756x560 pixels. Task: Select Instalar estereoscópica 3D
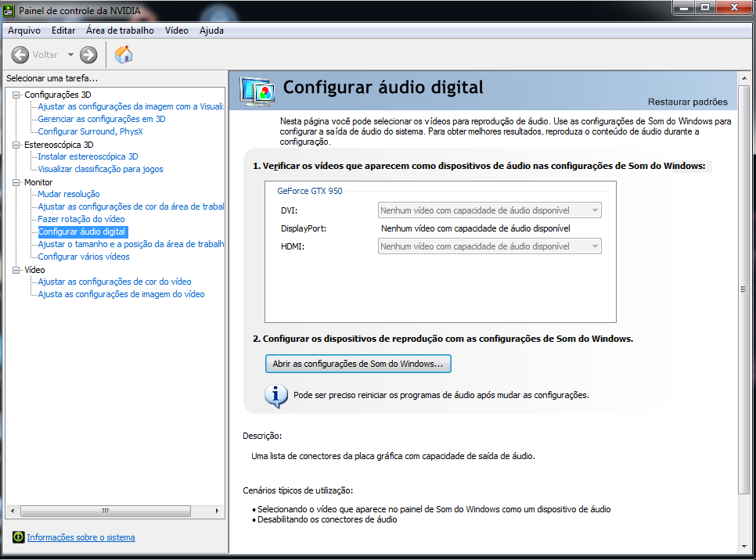pos(88,156)
